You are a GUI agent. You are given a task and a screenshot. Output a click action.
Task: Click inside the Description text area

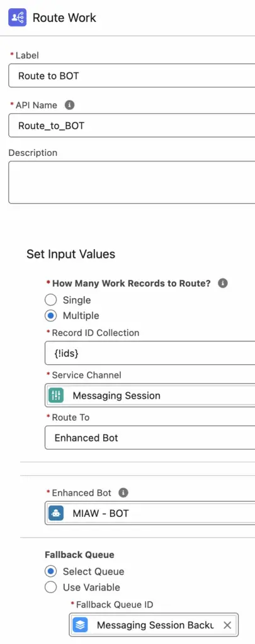click(x=132, y=182)
